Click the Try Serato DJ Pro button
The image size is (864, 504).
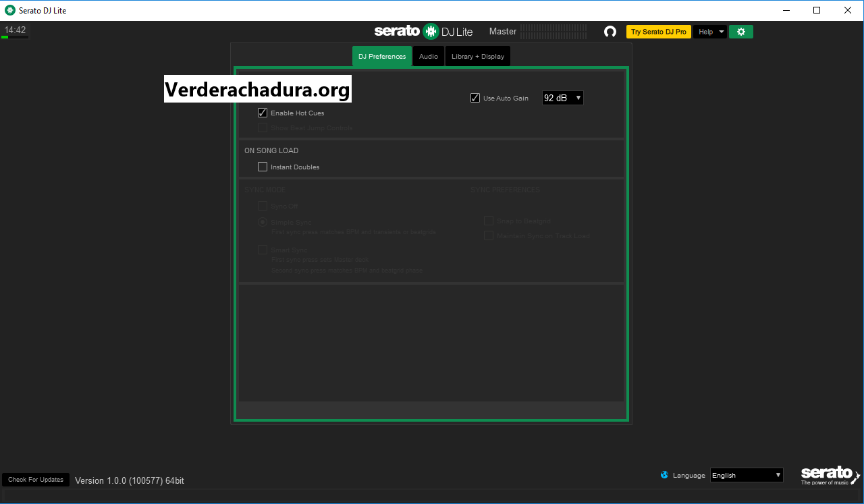coord(659,32)
